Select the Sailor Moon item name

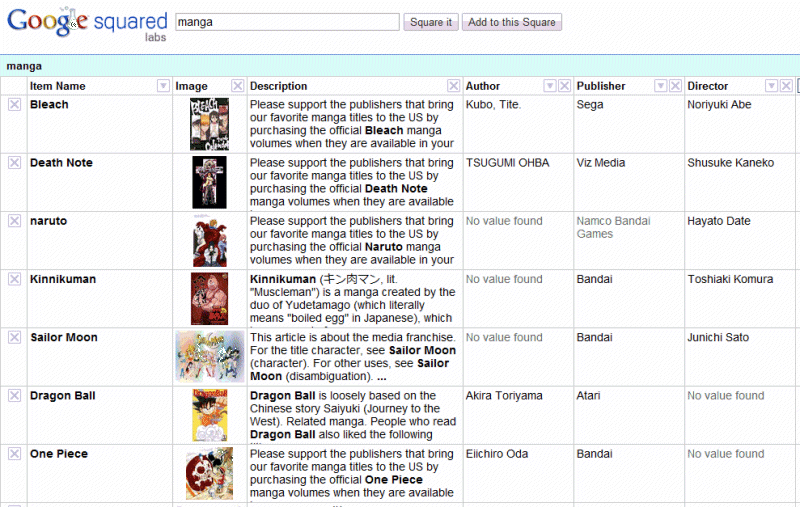click(64, 337)
